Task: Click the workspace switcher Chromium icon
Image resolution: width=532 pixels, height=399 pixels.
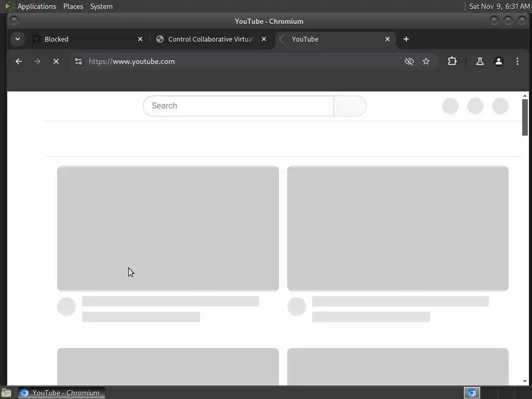Action: pyautogui.click(x=472, y=393)
